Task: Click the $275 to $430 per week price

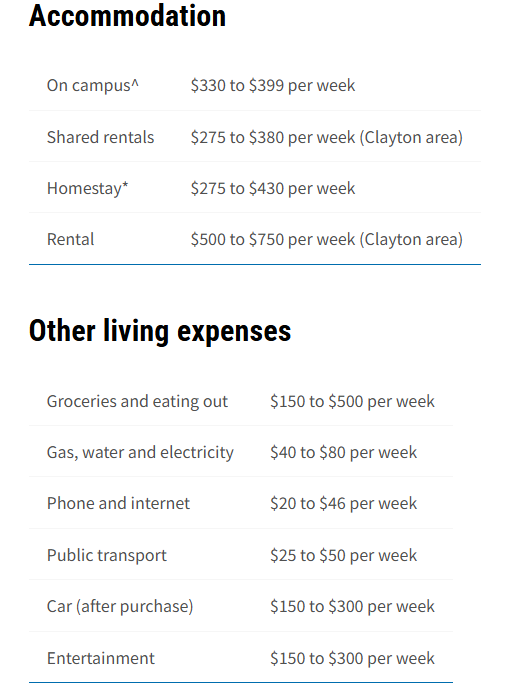Action: click(273, 188)
